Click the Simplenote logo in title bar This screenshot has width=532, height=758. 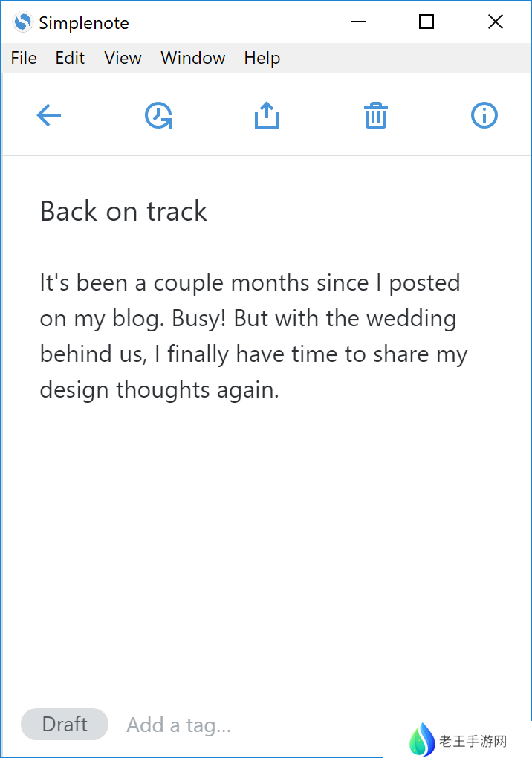tap(23, 22)
